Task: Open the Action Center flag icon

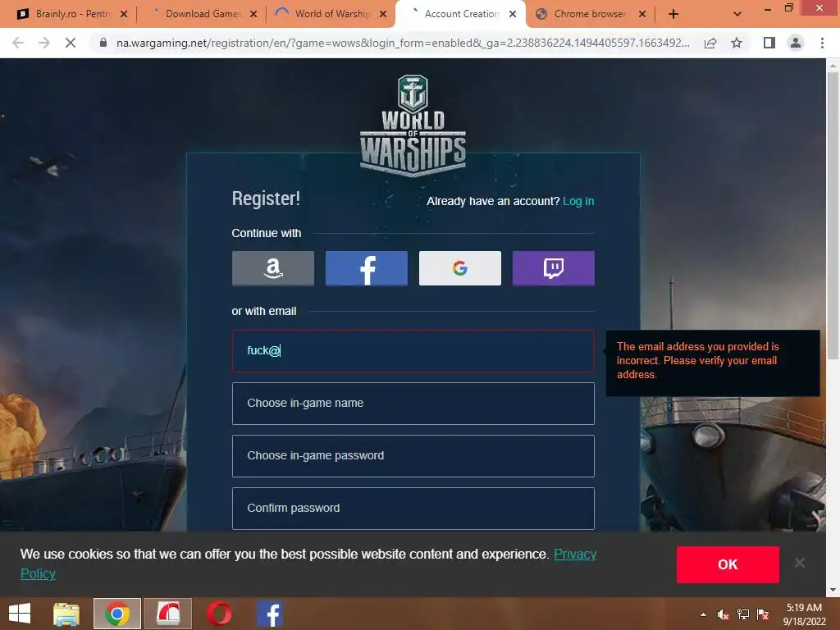Action: (763, 614)
